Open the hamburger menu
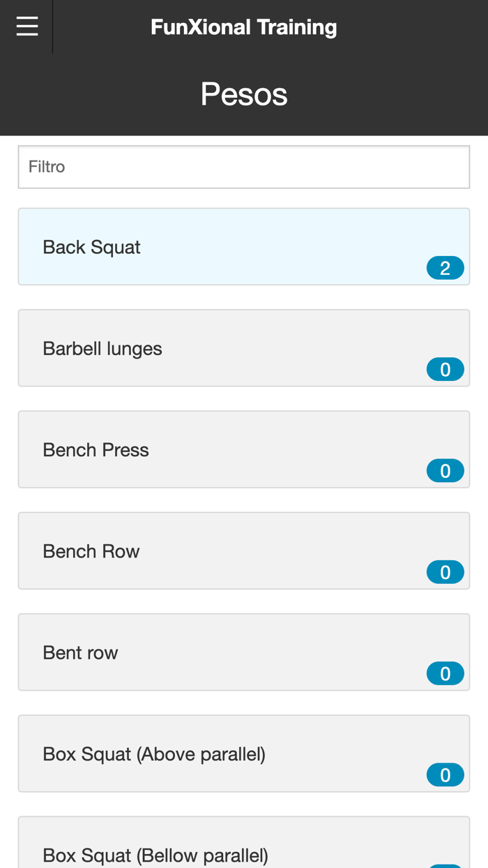This screenshot has height=868, width=488. pyautogui.click(x=27, y=27)
